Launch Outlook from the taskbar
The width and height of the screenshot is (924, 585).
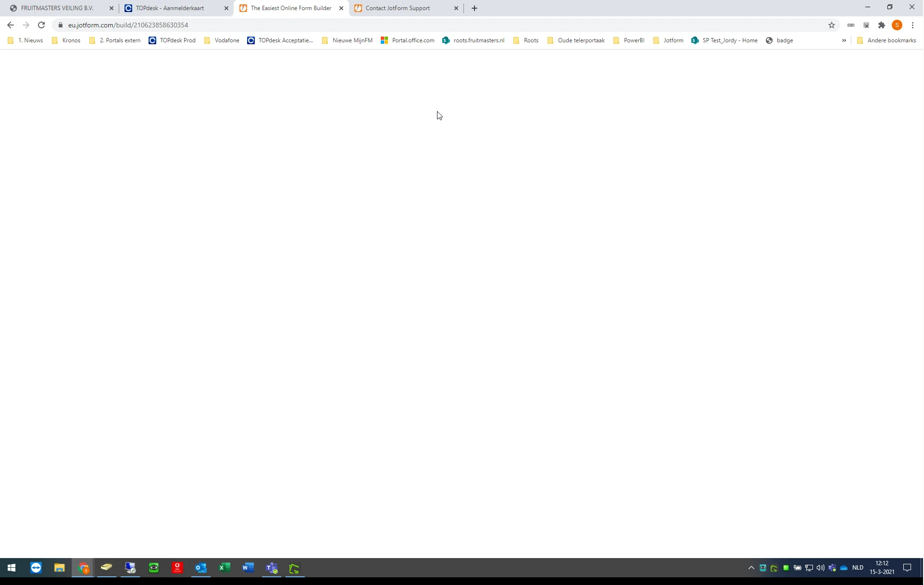[x=200, y=569]
